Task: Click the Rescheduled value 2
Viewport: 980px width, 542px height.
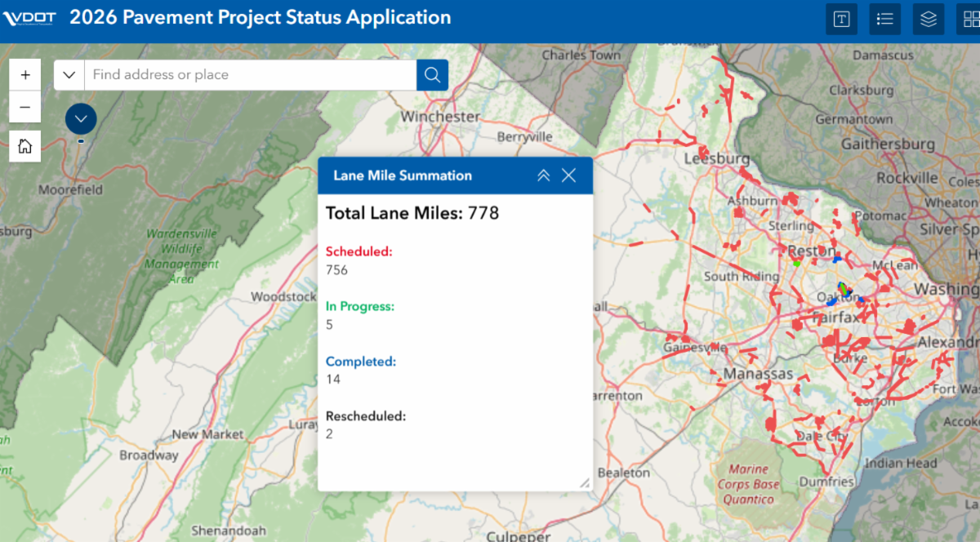Action: point(329,434)
